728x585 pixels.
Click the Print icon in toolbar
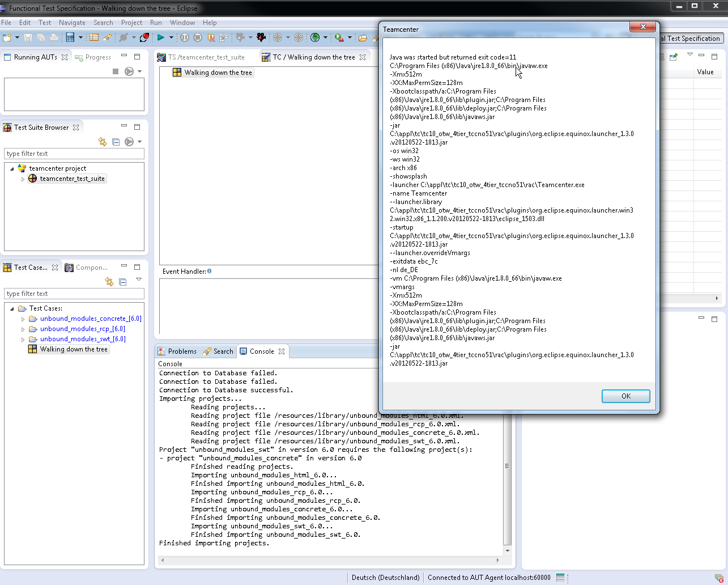[x=54, y=37]
